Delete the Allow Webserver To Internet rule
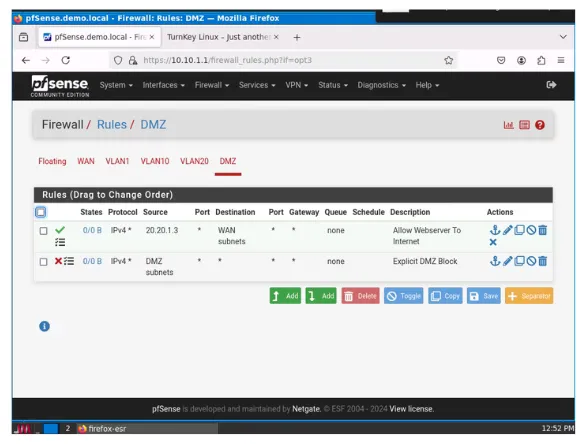This screenshot has width=587, height=444. point(542,230)
